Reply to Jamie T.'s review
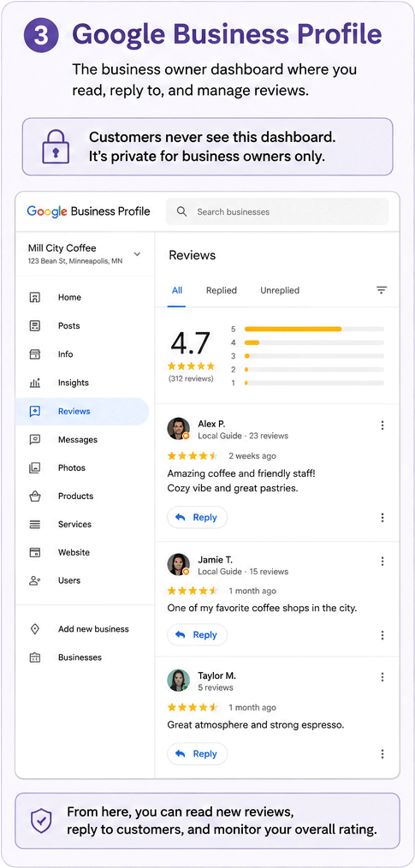 [x=197, y=635]
